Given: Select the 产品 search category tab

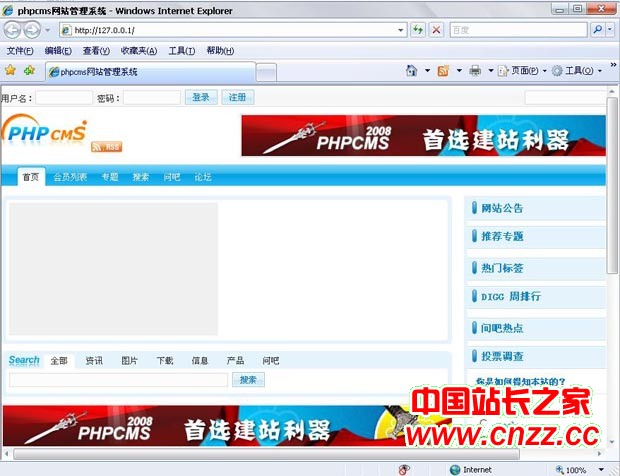Looking at the screenshot, I should click(235, 361).
